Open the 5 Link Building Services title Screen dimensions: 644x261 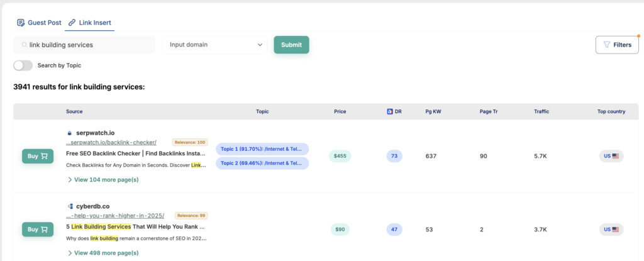[x=136, y=226]
